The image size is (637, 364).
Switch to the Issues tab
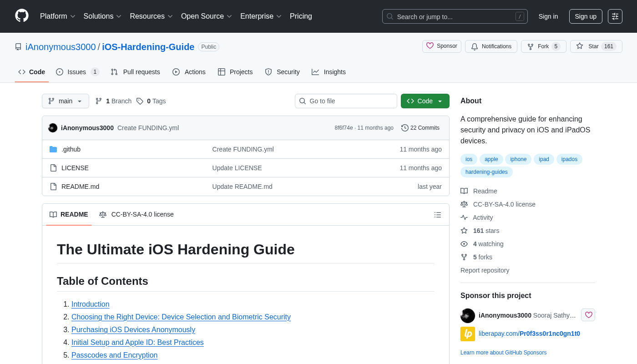coord(77,72)
